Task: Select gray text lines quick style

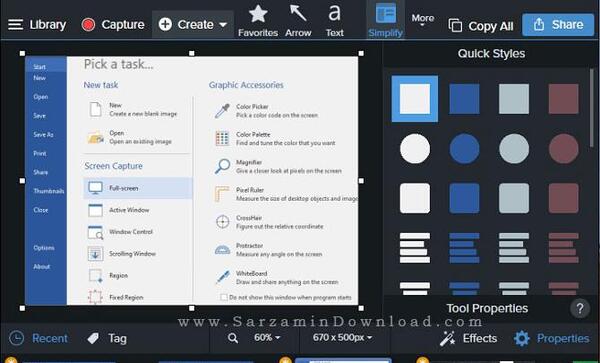Action: pyautogui.click(x=514, y=248)
